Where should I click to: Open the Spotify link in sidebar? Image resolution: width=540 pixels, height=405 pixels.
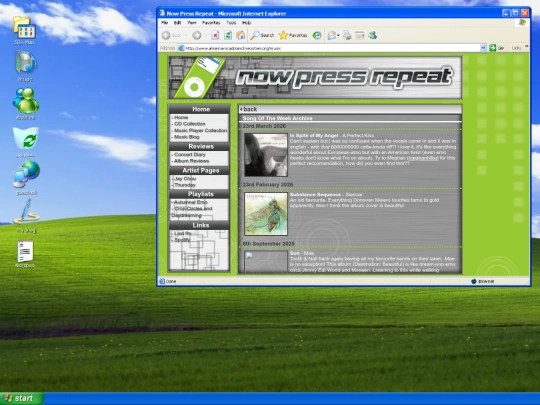point(182,240)
